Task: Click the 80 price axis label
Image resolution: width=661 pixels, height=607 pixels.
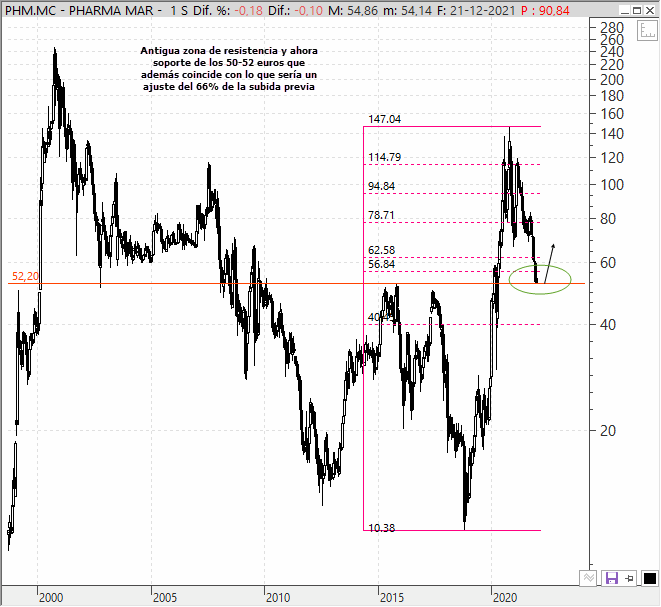Action: [607, 218]
